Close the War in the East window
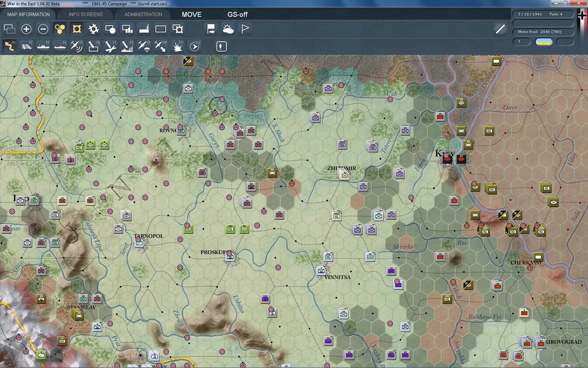This screenshot has height=368, width=588. point(579,3)
